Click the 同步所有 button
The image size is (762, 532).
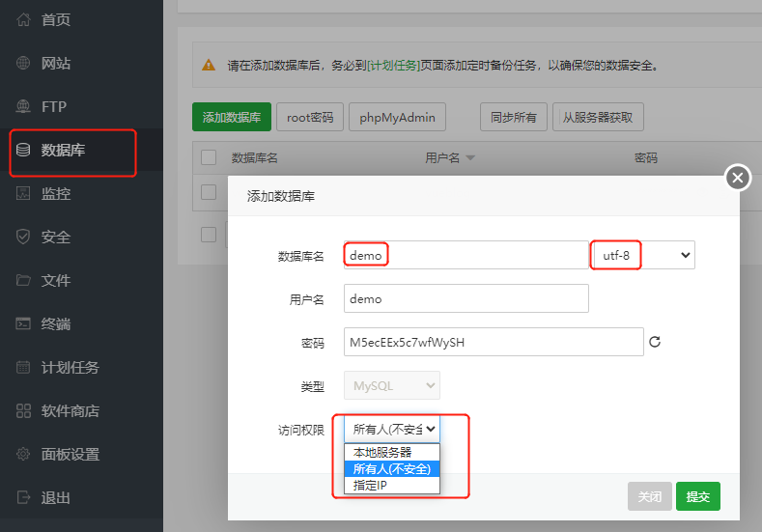click(x=514, y=117)
